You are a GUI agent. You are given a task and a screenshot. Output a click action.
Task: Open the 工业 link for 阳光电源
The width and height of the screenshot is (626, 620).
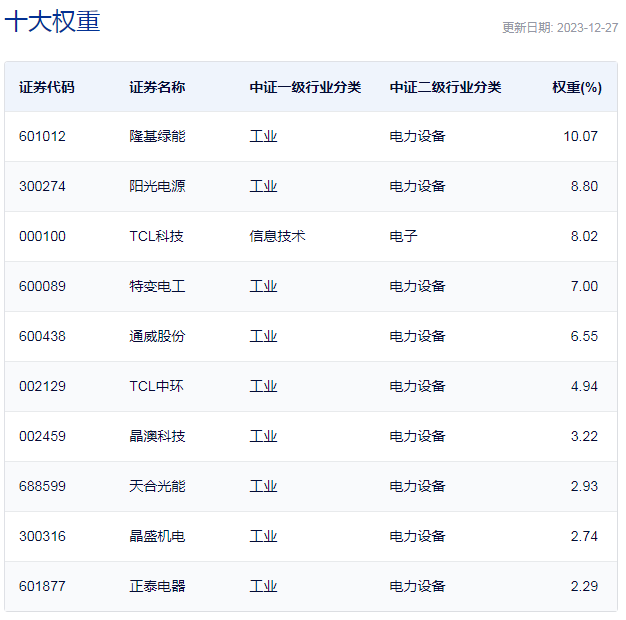[263, 186]
